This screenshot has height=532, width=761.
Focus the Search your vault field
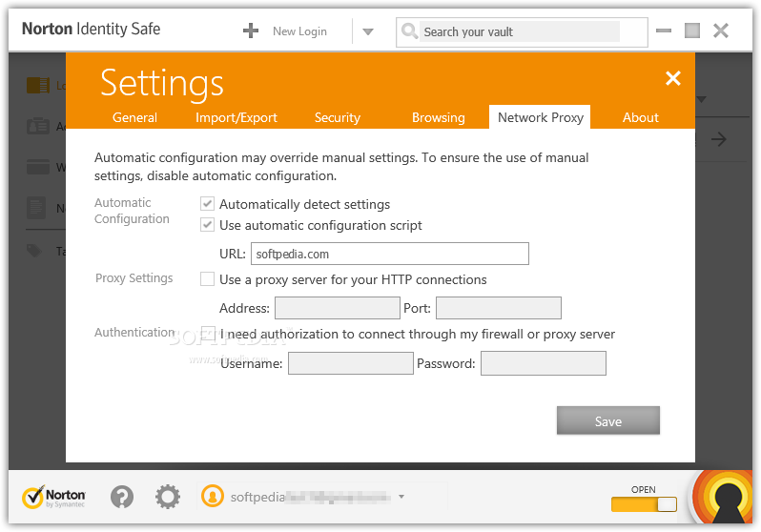(x=520, y=32)
